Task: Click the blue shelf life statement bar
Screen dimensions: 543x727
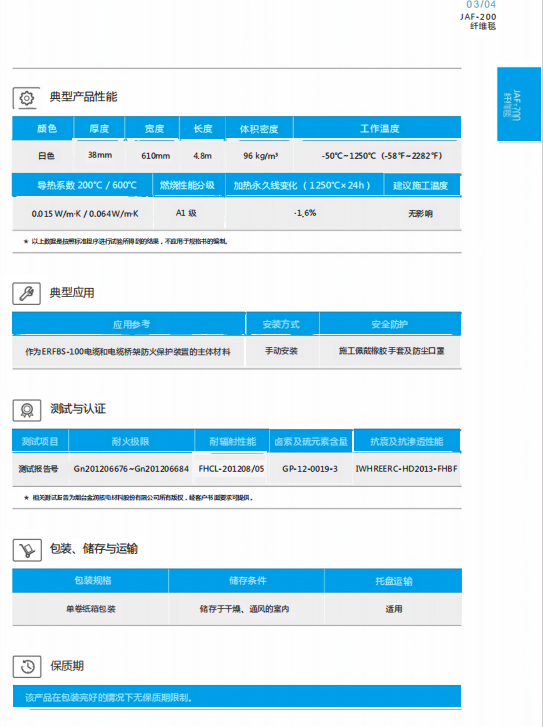Action: point(237,696)
